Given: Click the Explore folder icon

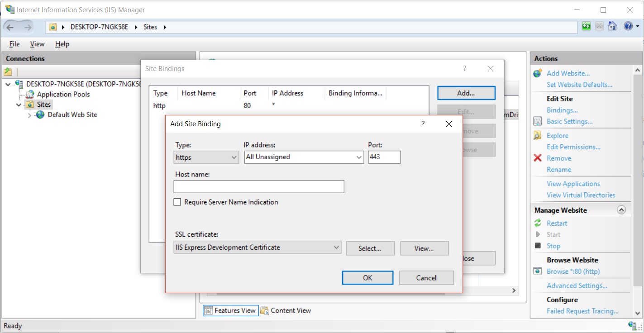Looking at the screenshot, I should tap(538, 135).
